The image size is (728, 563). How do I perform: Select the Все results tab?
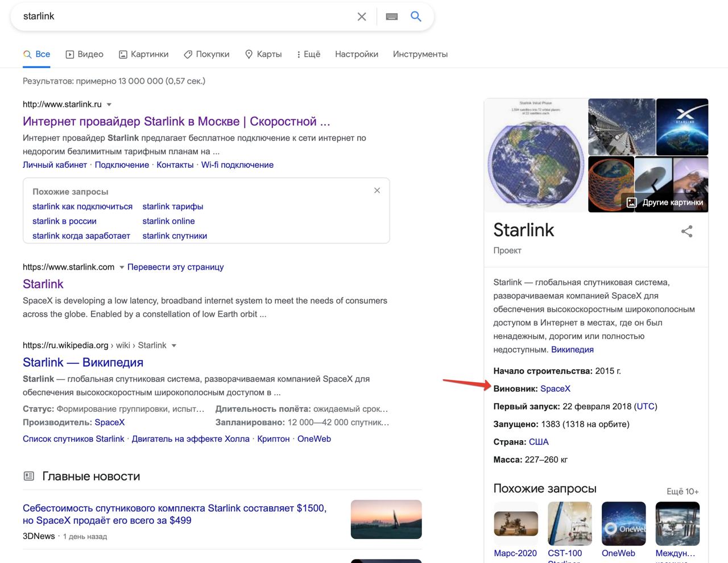[36, 54]
